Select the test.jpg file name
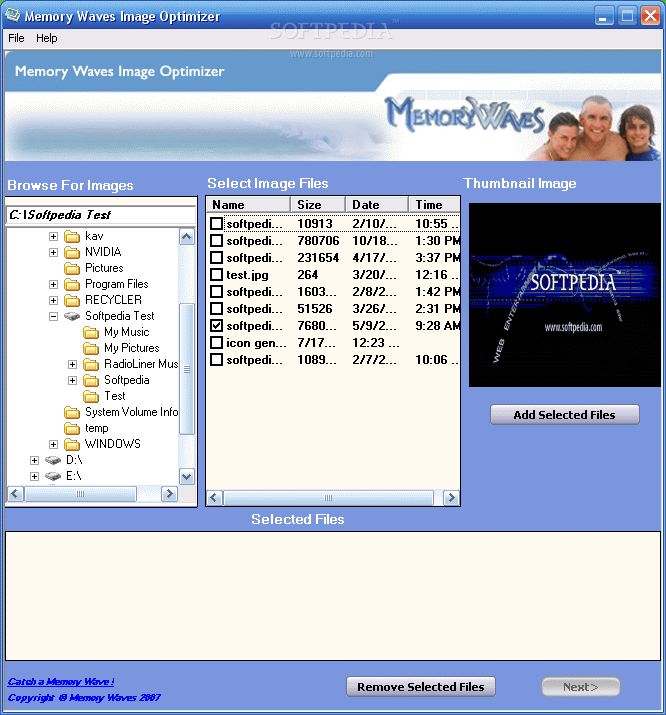 pos(248,275)
